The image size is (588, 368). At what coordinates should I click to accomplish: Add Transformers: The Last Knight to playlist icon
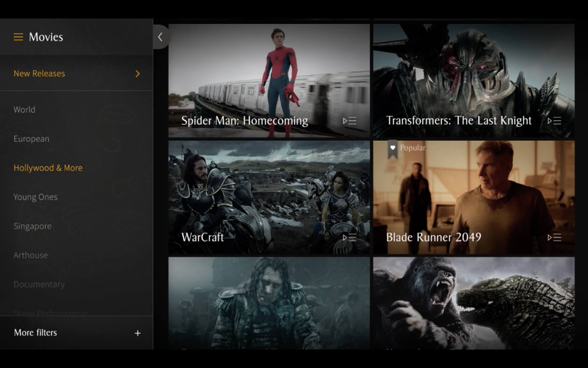click(554, 121)
